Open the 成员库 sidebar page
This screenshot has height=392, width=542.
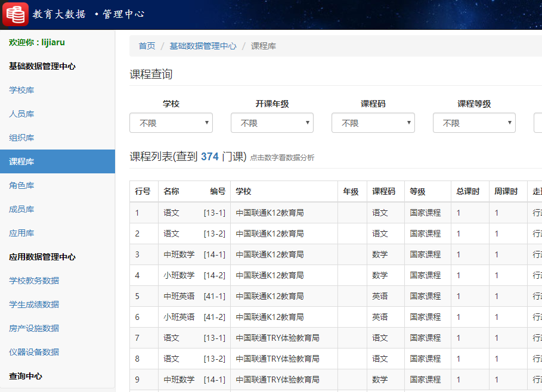tap(23, 209)
